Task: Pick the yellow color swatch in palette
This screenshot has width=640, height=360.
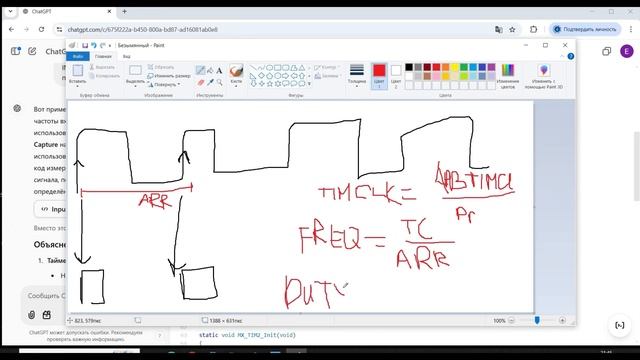Action: [454, 67]
